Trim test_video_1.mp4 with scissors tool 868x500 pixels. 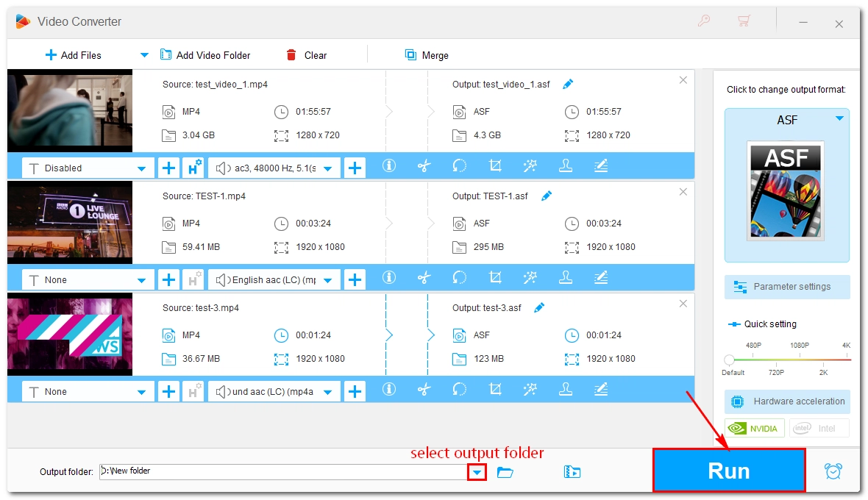click(x=424, y=165)
